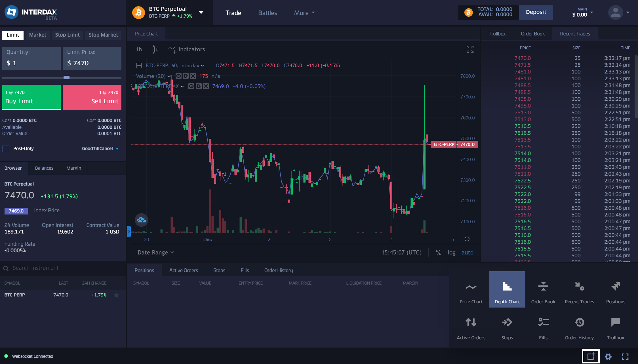
Task: Open the candlestick chart style selector
Action: [155, 49]
